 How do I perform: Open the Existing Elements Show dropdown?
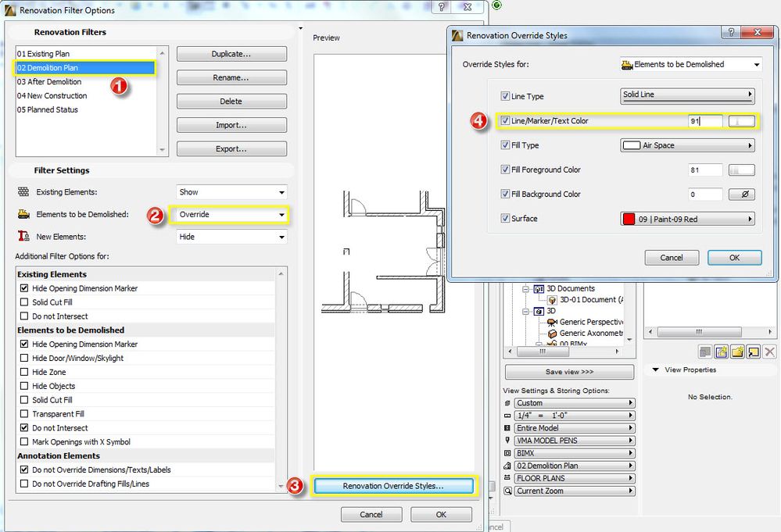click(x=231, y=192)
